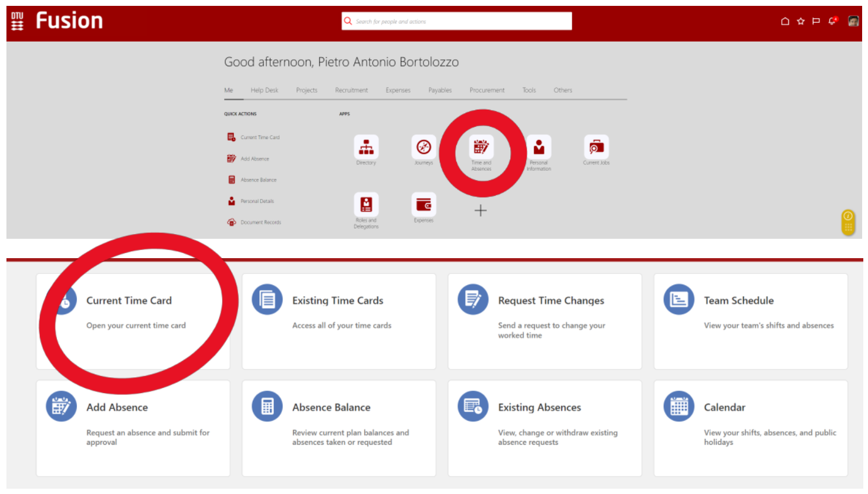Open the Current Time Card tile

pos(133,322)
